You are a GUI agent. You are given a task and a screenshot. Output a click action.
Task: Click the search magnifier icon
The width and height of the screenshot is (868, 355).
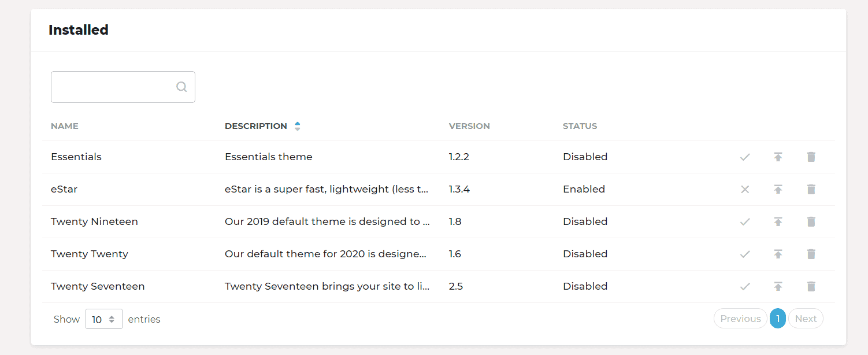(x=181, y=87)
